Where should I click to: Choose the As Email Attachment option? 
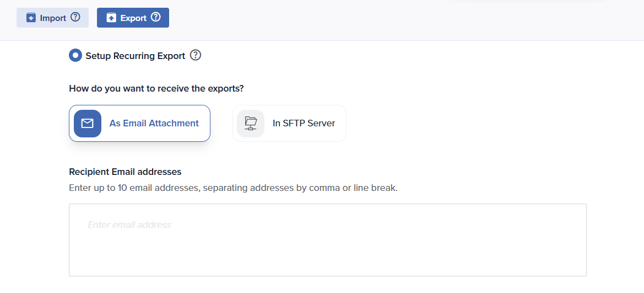(139, 124)
